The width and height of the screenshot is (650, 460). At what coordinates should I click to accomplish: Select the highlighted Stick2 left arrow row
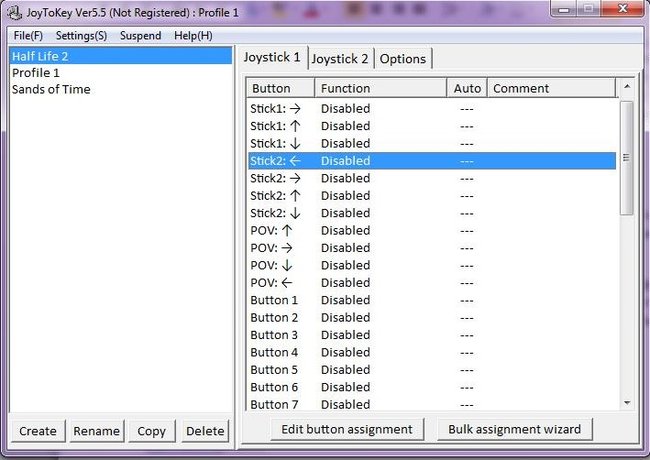(432, 161)
